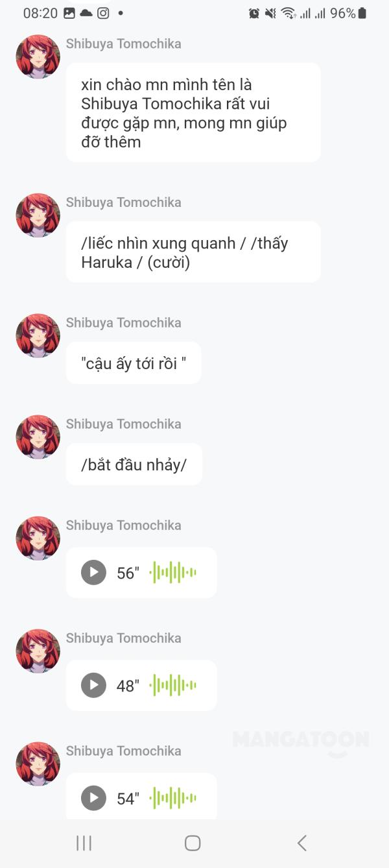Screen dimensions: 389x868
Task: Tap the waveform of the 48" audio
Action: point(173,685)
